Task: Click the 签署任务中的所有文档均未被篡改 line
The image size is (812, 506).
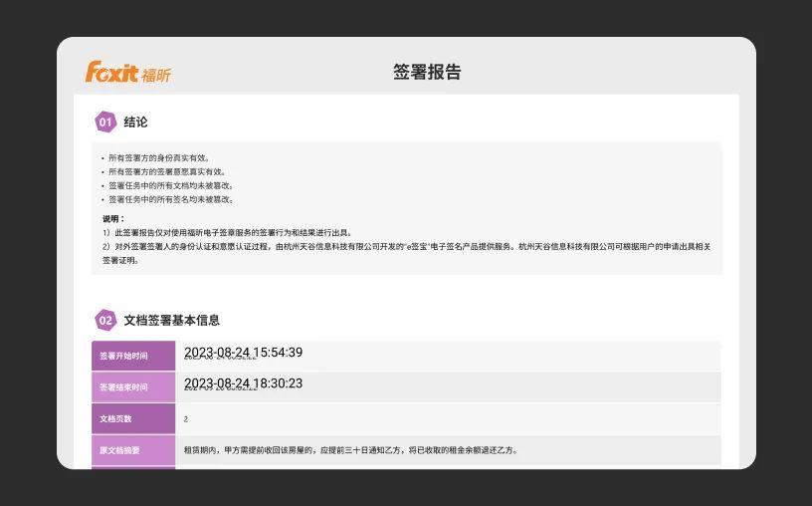Action: pos(170,185)
